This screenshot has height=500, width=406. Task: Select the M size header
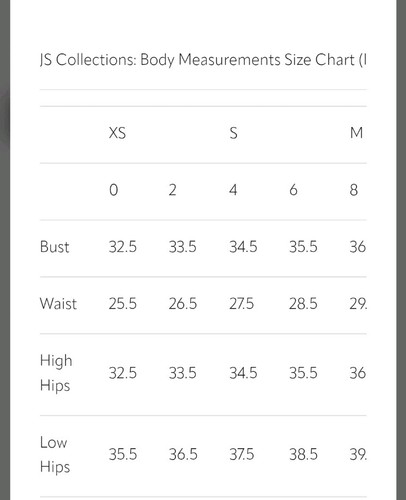pyautogui.click(x=356, y=133)
